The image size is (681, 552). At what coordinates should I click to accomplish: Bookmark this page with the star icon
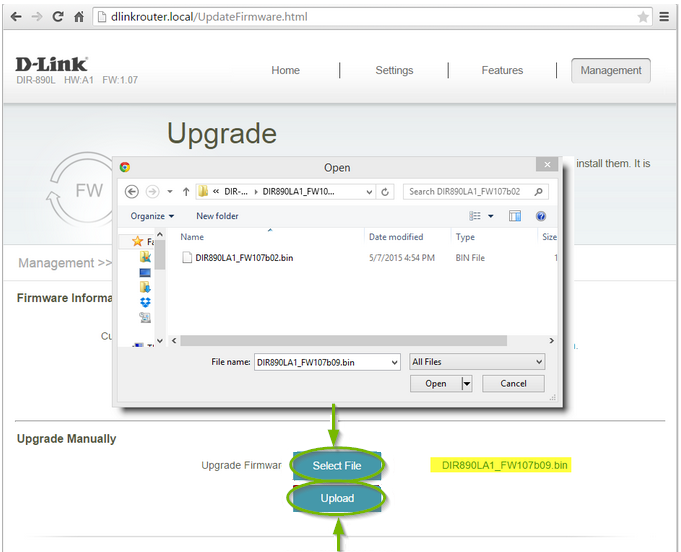pos(643,17)
